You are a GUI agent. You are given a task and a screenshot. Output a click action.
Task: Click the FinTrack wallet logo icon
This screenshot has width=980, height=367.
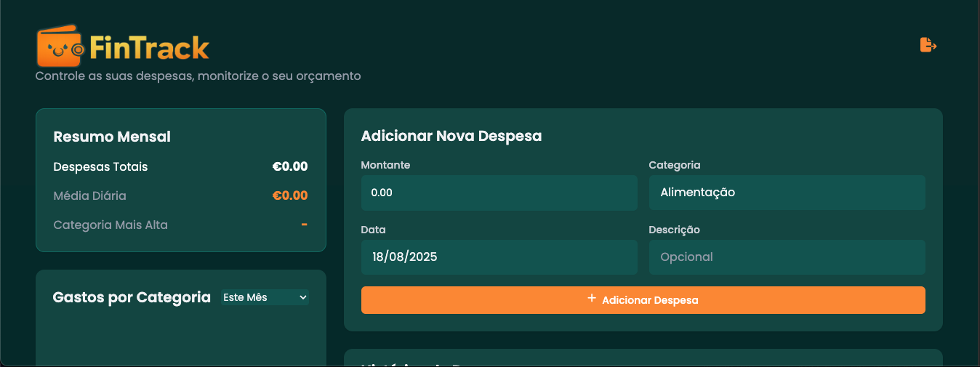click(x=61, y=47)
